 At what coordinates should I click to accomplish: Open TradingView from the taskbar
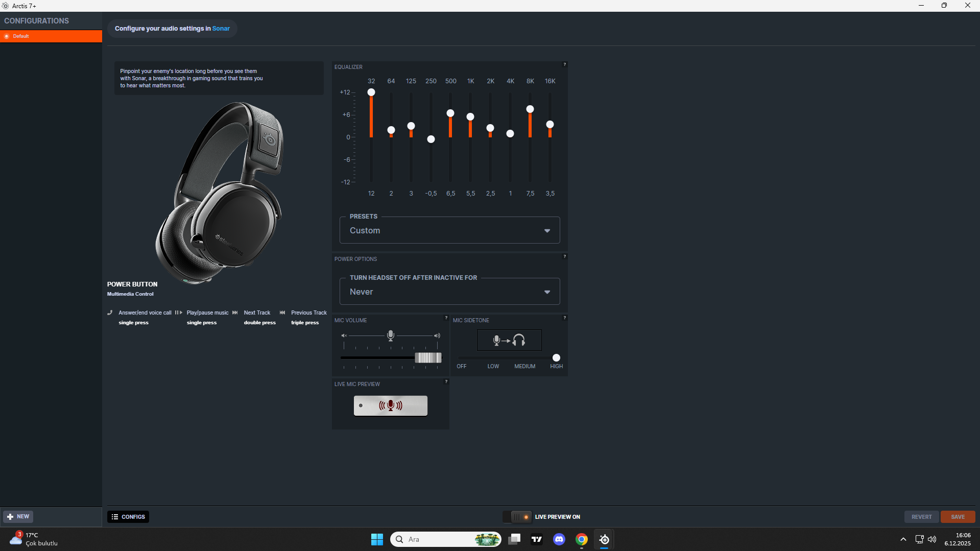click(x=537, y=539)
